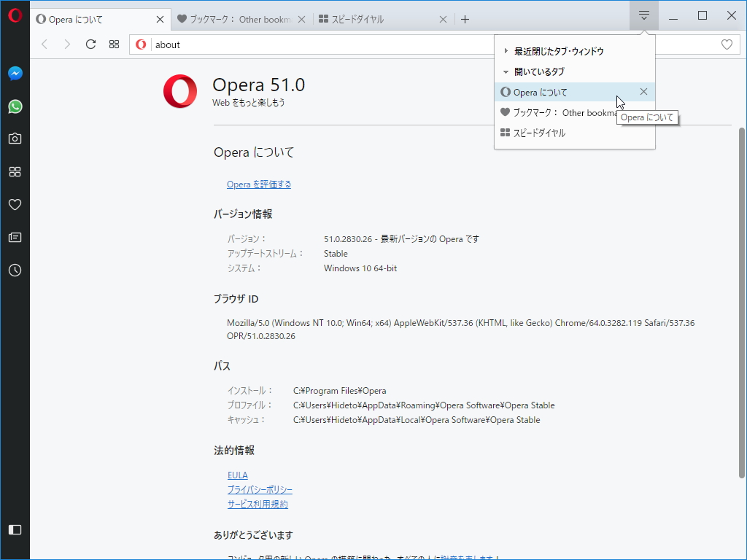Click Stable update stream value
This screenshot has width=747, height=560.
336,253
